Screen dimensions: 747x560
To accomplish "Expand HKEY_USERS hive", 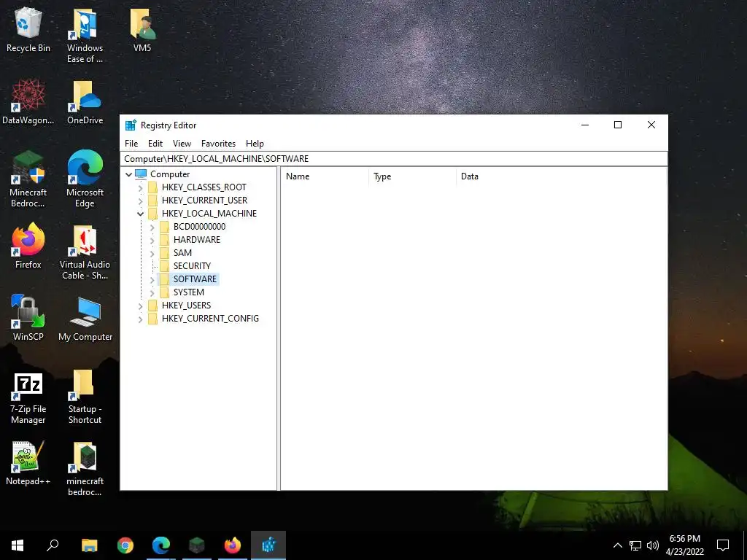I will (x=141, y=306).
